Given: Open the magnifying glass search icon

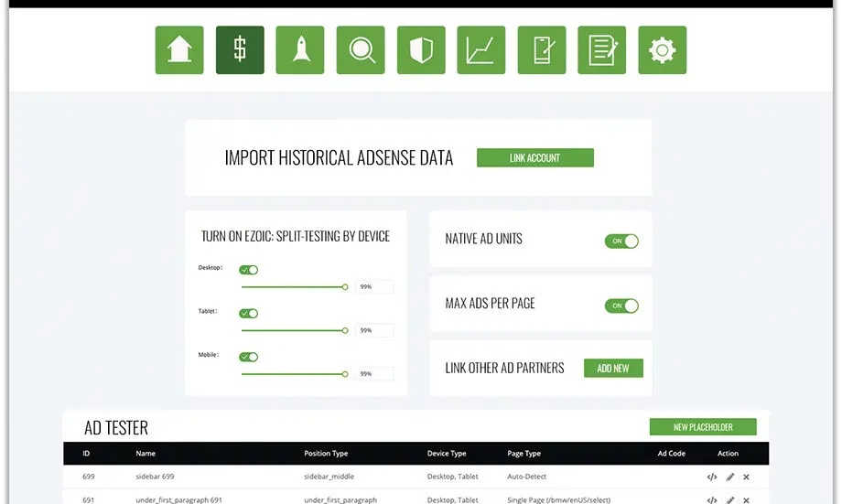Looking at the screenshot, I should click(361, 50).
